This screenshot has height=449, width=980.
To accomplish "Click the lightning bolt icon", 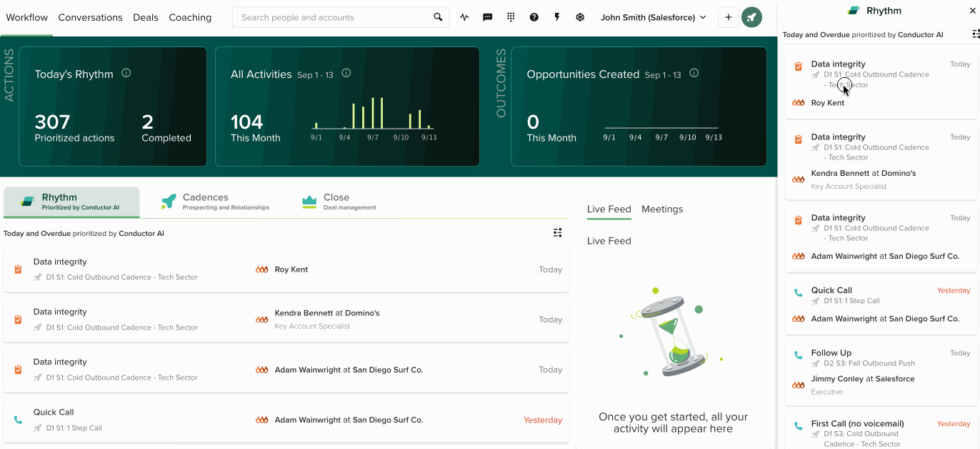I will click(557, 17).
